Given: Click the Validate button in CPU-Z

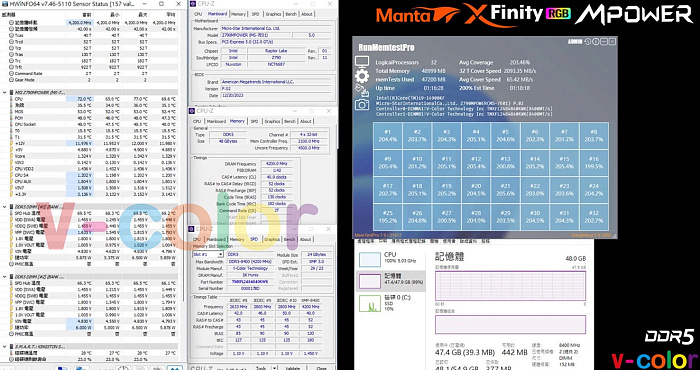Looking at the screenshot, I should [x=292, y=368].
